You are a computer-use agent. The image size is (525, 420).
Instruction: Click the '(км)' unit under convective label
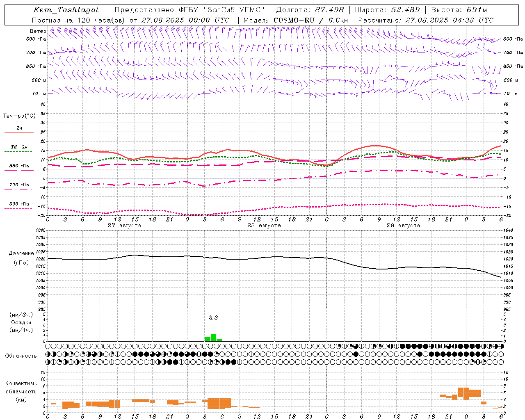(x=21, y=399)
